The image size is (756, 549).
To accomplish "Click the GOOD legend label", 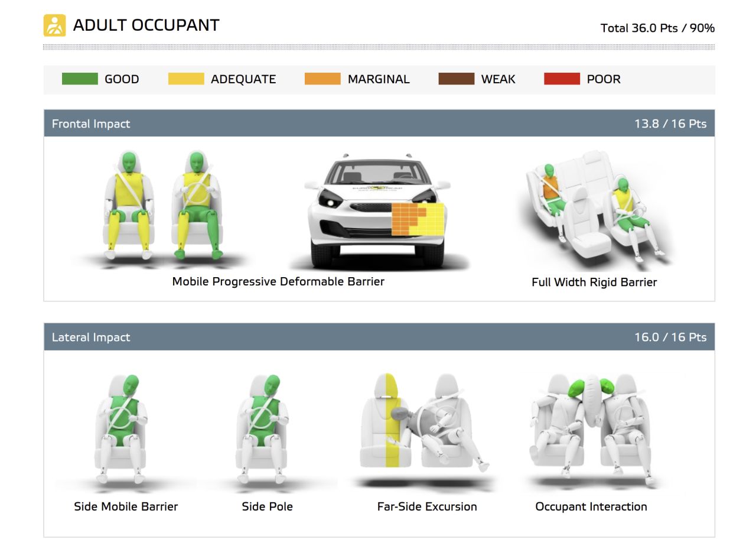I will [122, 79].
